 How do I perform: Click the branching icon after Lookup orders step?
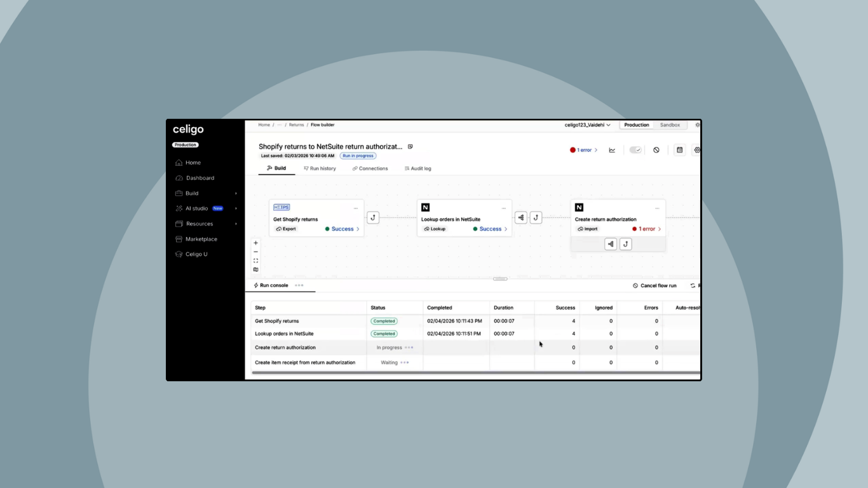(x=521, y=217)
